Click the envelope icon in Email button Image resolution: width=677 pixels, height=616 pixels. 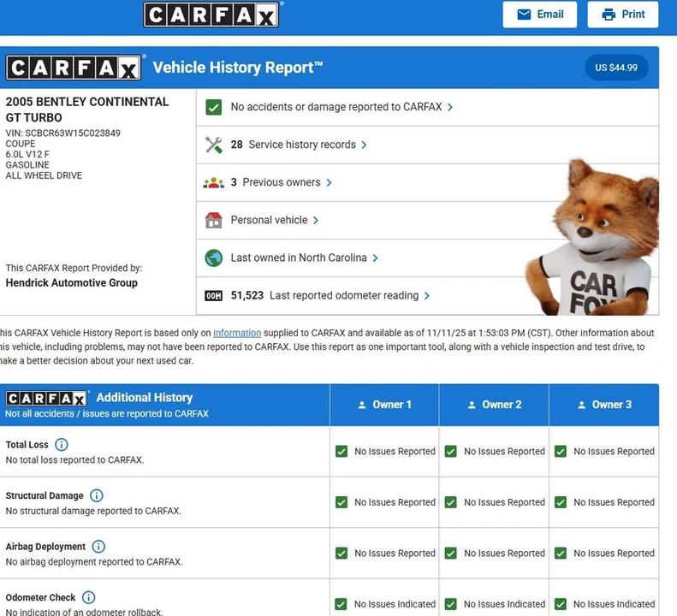click(524, 15)
